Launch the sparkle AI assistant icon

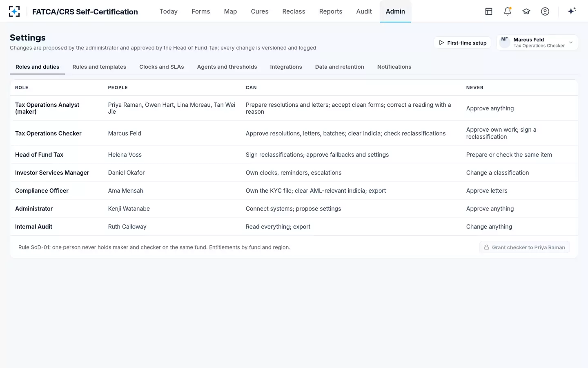[x=572, y=11]
